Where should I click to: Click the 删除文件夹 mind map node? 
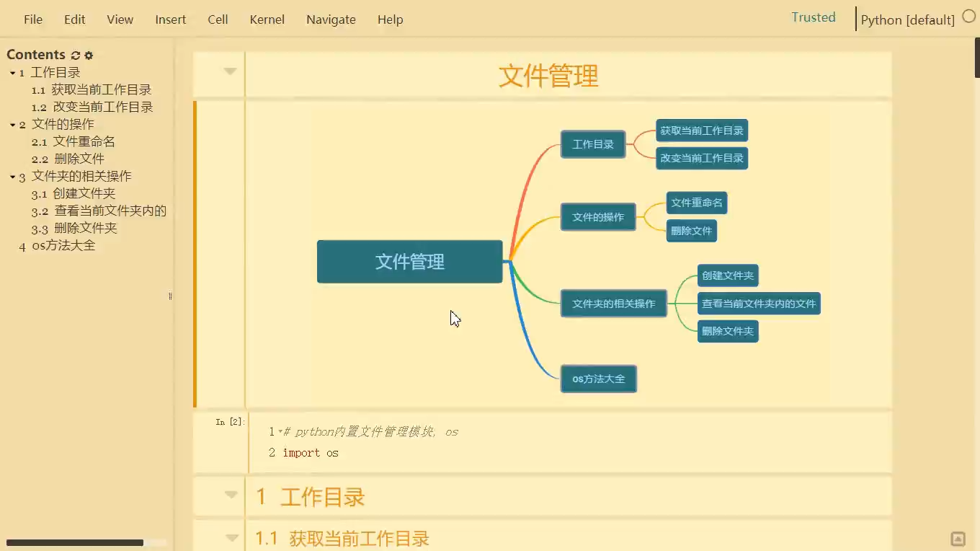click(728, 331)
